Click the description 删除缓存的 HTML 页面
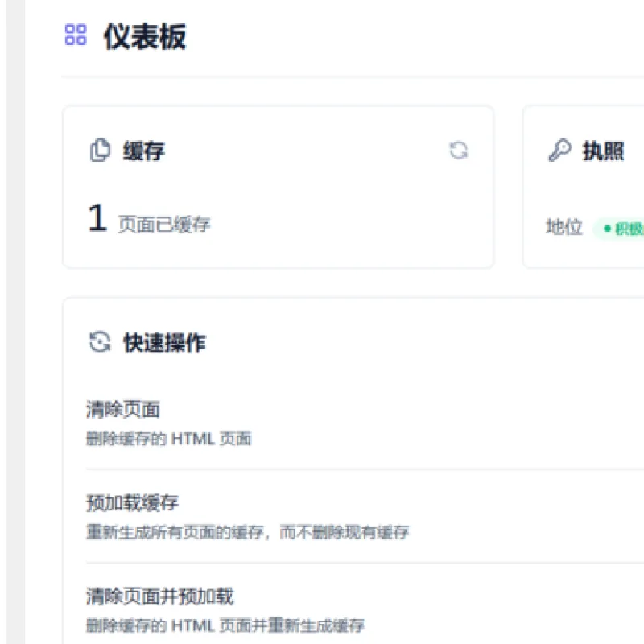The height and width of the screenshot is (644, 644). point(168,439)
